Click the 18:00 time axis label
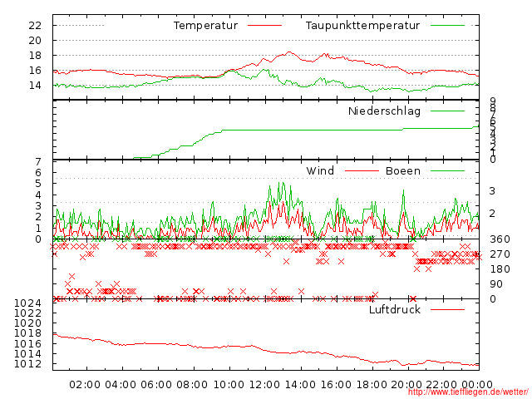532x399 pixels. tap(372, 384)
